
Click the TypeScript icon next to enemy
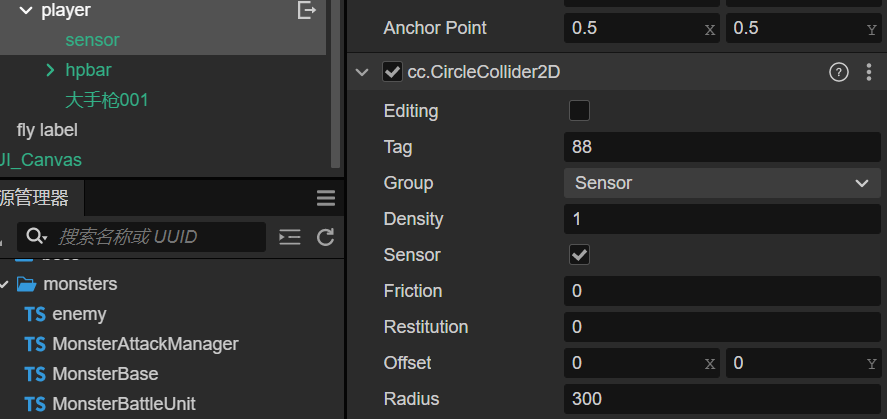click(x=35, y=314)
